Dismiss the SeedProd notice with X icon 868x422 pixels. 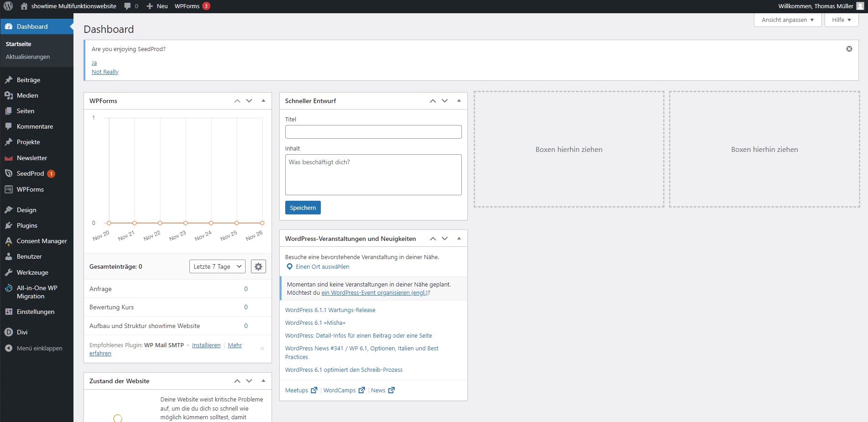click(849, 49)
